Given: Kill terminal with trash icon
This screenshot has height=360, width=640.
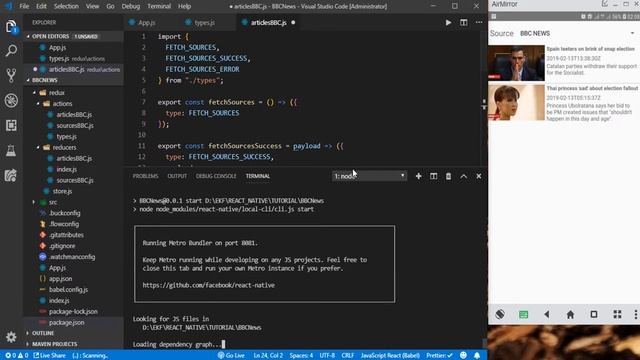Looking at the screenshot, I should pyautogui.click(x=448, y=176).
